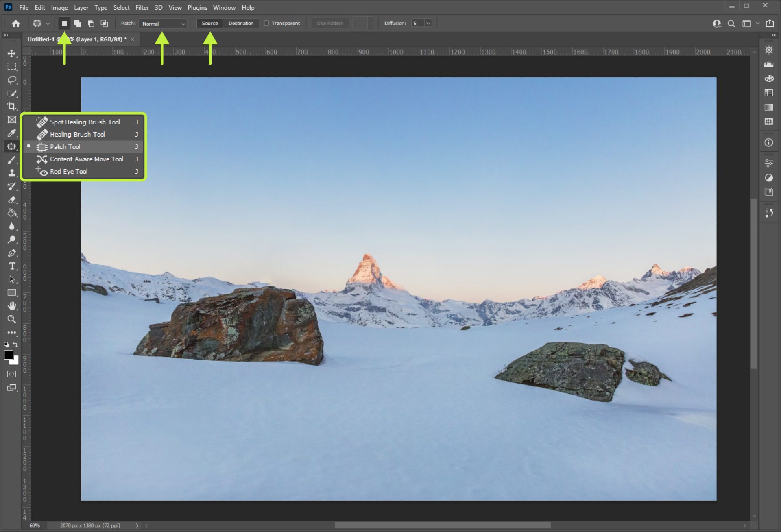Open the Properties panel info icon

coord(768,143)
